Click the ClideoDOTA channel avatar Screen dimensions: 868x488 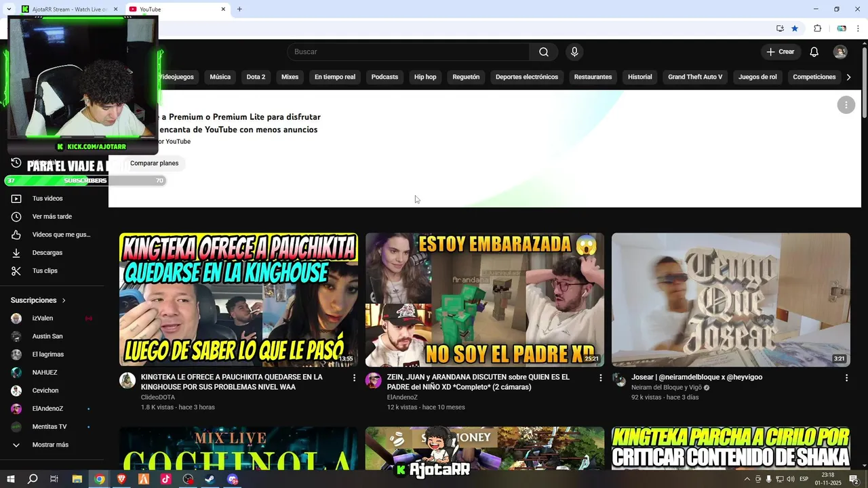point(127,380)
